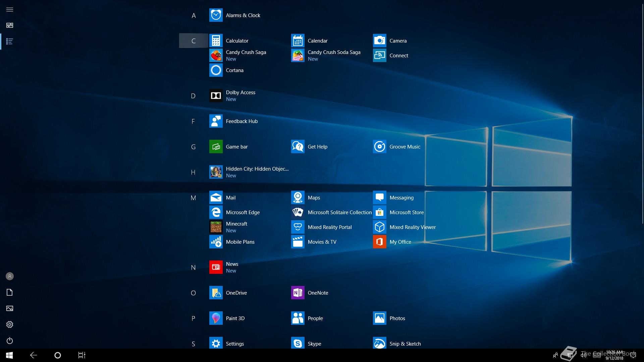Image resolution: width=644 pixels, height=362 pixels.
Task: Open the Messaging app icon
Action: [x=379, y=197]
